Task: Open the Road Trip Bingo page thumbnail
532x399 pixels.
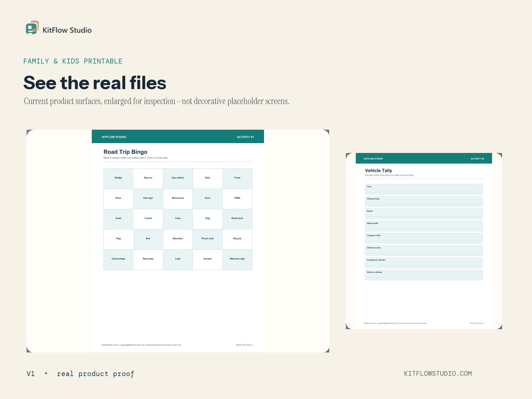Action: 178,241
